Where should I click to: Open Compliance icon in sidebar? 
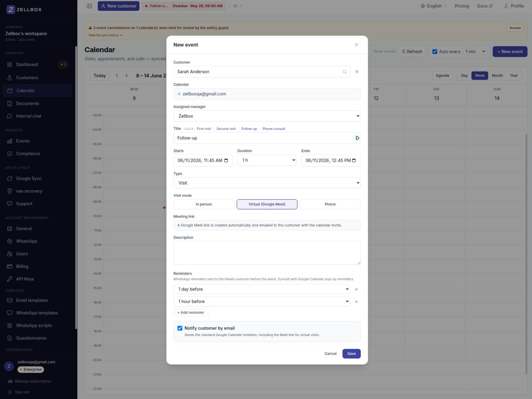pyautogui.click(x=10, y=154)
